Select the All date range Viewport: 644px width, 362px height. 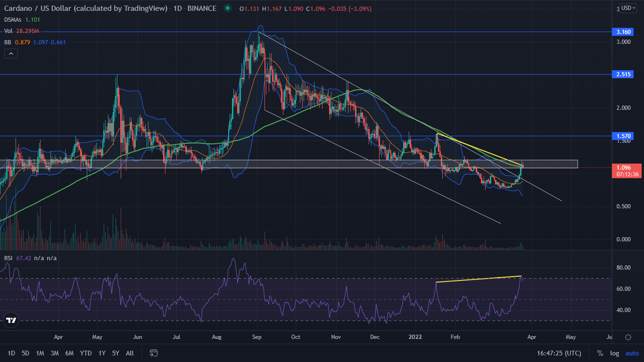[x=130, y=353]
